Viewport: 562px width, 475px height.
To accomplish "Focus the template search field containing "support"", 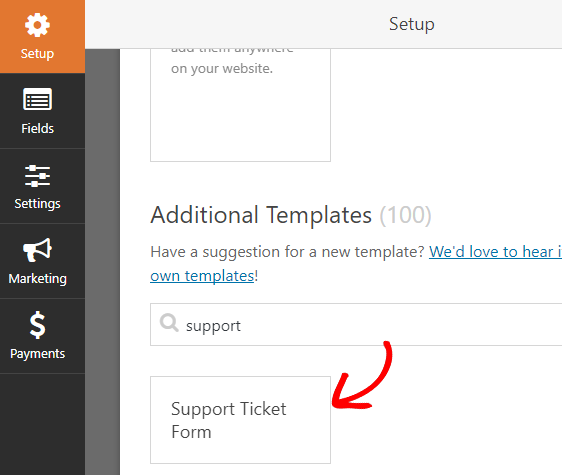I will pos(356,324).
